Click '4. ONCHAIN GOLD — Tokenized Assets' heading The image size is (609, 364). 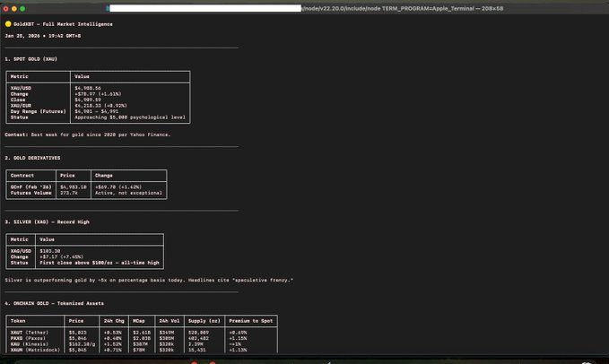pyautogui.click(x=55, y=303)
